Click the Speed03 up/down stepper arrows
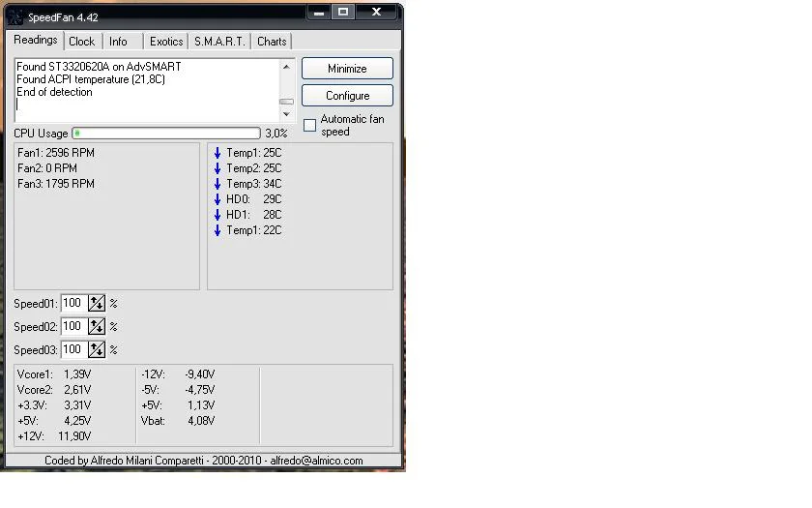The image size is (812, 508). [97, 350]
